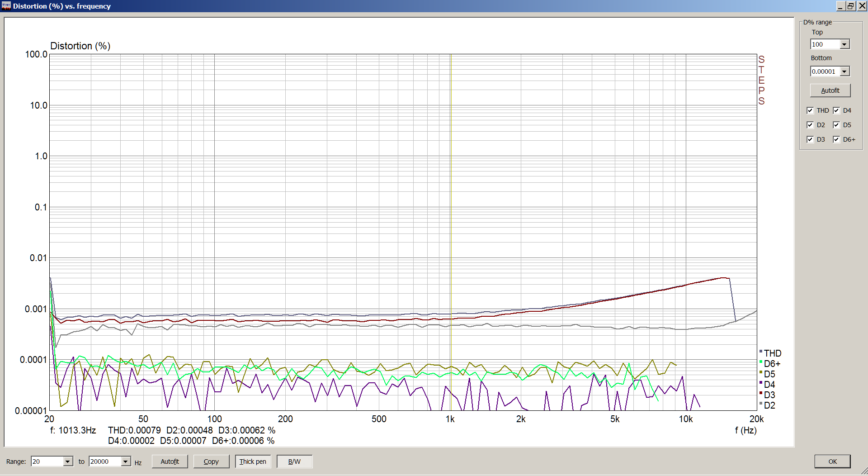The width and height of the screenshot is (868, 476).
Task: Click the 'D6+:0.00006 %' readout value
Action: (x=243, y=441)
